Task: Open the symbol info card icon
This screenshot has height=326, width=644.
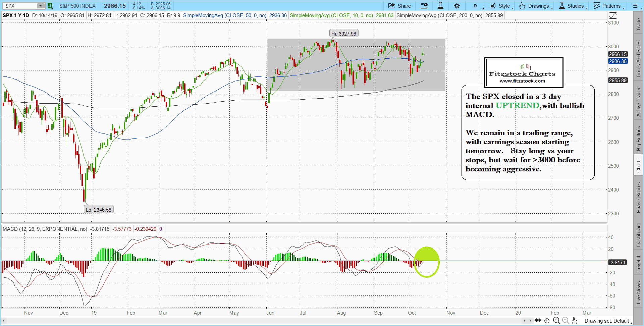Action: [x=424, y=6]
